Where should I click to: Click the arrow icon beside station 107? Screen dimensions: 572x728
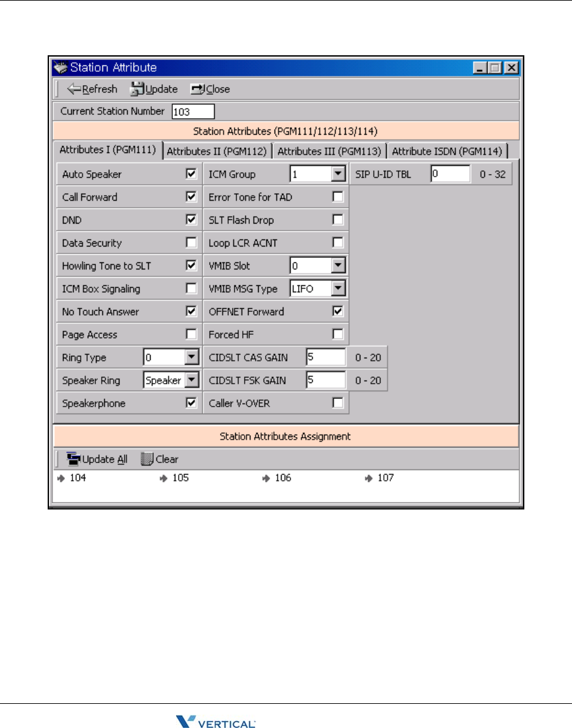click(x=369, y=478)
